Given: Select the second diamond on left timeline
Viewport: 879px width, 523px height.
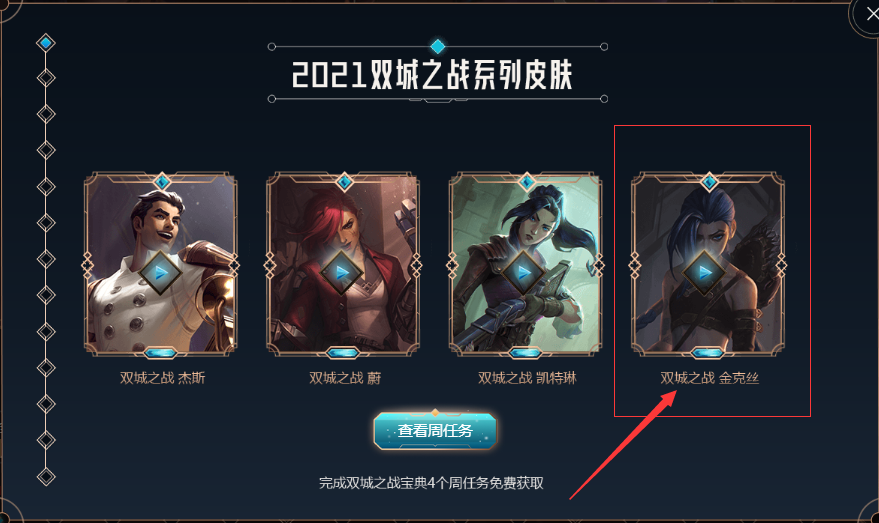Looking at the screenshot, I should [x=46, y=77].
